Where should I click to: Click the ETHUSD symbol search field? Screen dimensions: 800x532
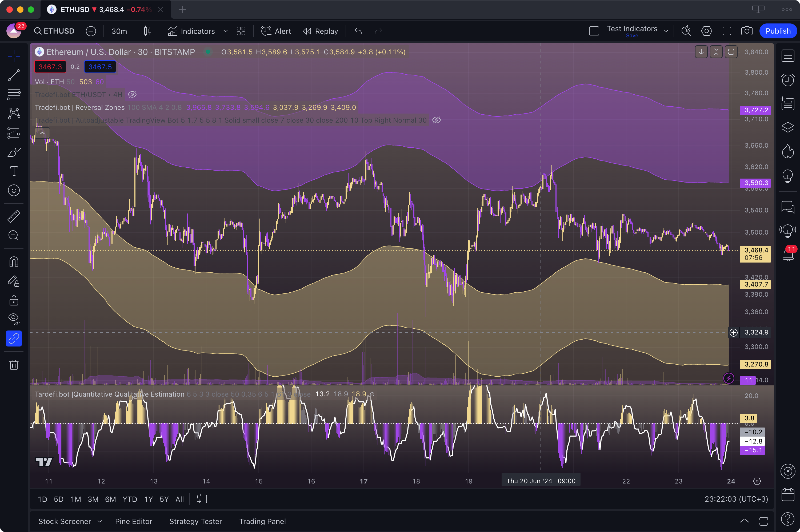point(54,31)
